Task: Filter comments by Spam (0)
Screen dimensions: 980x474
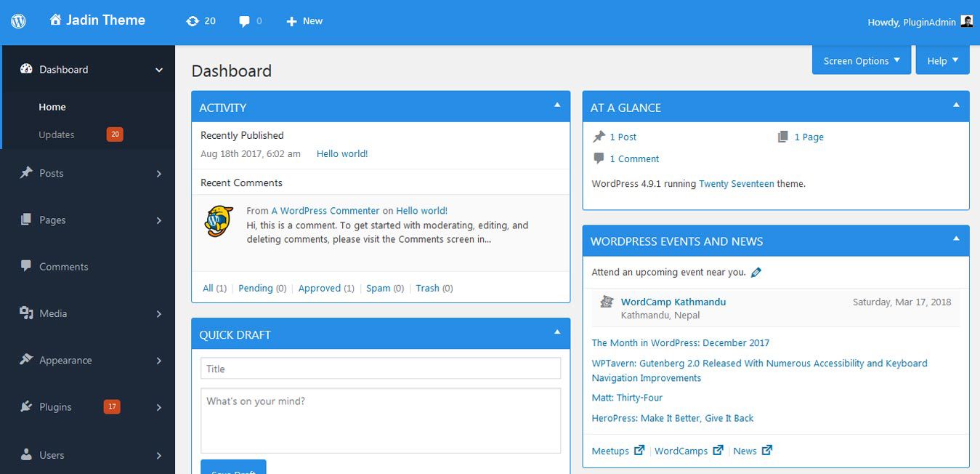Action: [385, 288]
